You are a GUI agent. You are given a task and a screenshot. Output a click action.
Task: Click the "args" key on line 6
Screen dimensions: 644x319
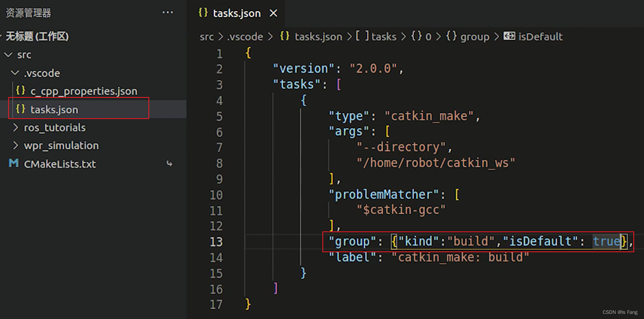tap(349, 132)
